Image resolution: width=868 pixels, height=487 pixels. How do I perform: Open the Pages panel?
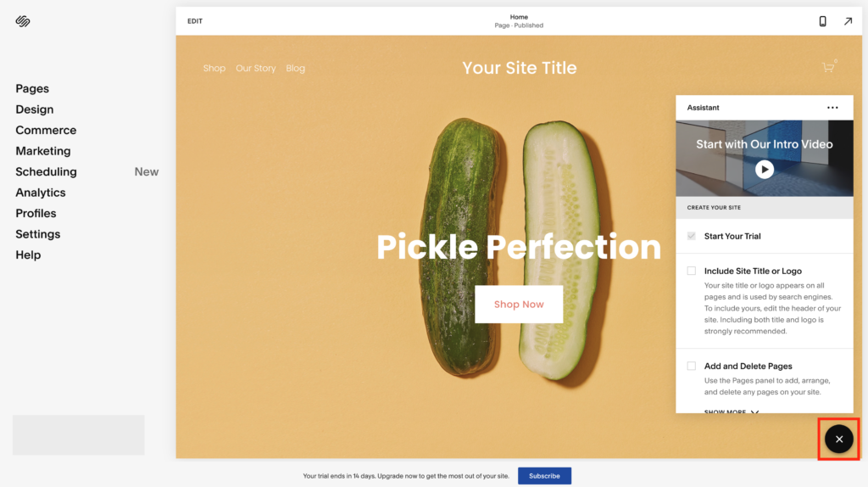pos(32,88)
